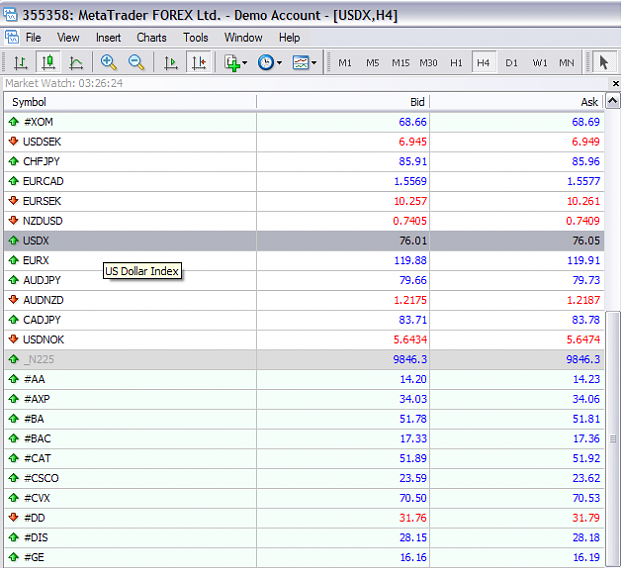Image resolution: width=625 pixels, height=579 pixels.
Task: Switch to the MN timeframe
Action: (566, 63)
